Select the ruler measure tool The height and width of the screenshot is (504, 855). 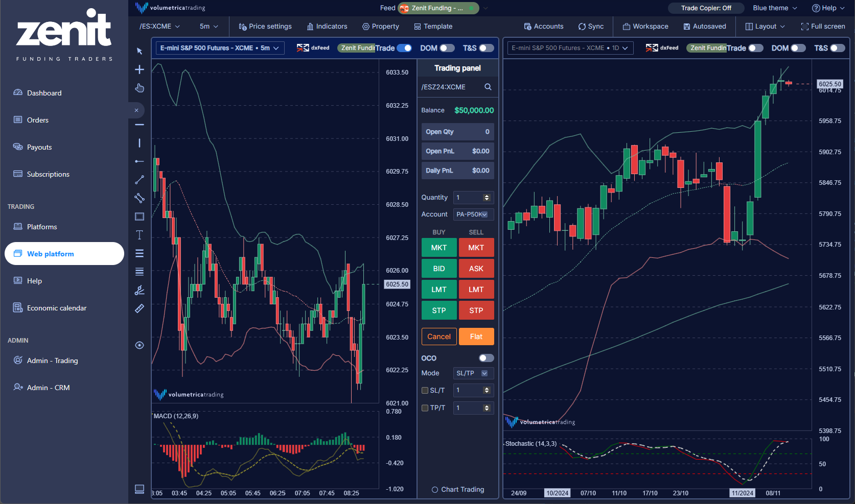click(x=139, y=308)
